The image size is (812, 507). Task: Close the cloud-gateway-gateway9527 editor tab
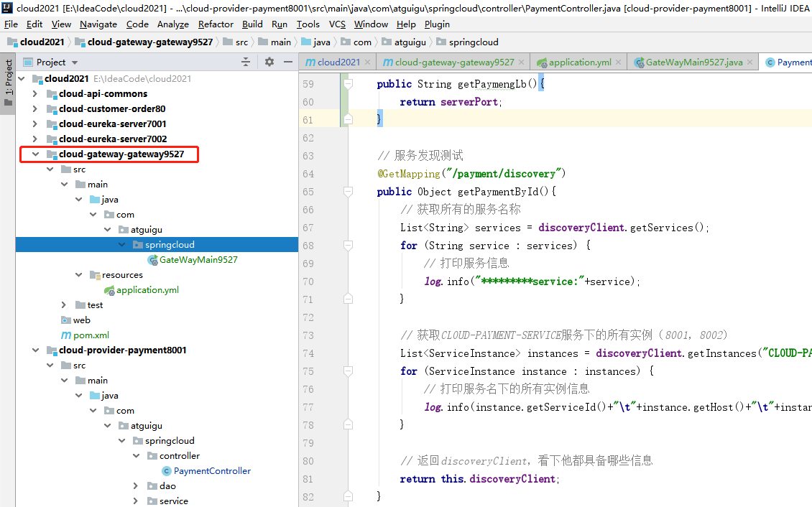[522, 62]
